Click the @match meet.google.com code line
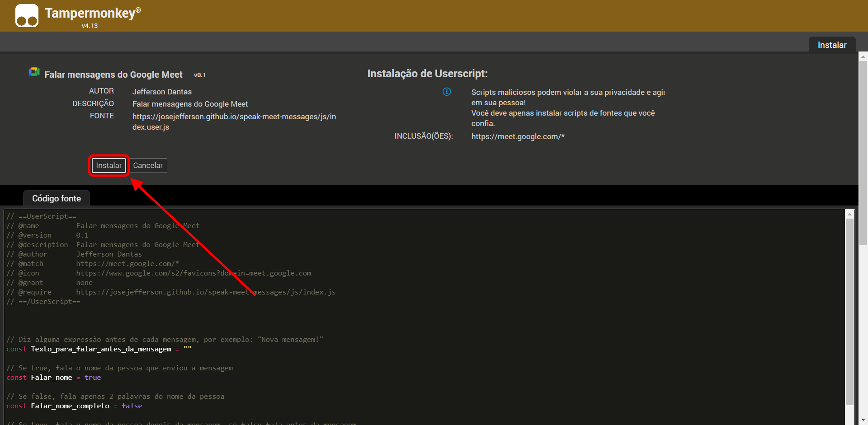The width and height of the screenshot is (868, 425). point(93,264)
